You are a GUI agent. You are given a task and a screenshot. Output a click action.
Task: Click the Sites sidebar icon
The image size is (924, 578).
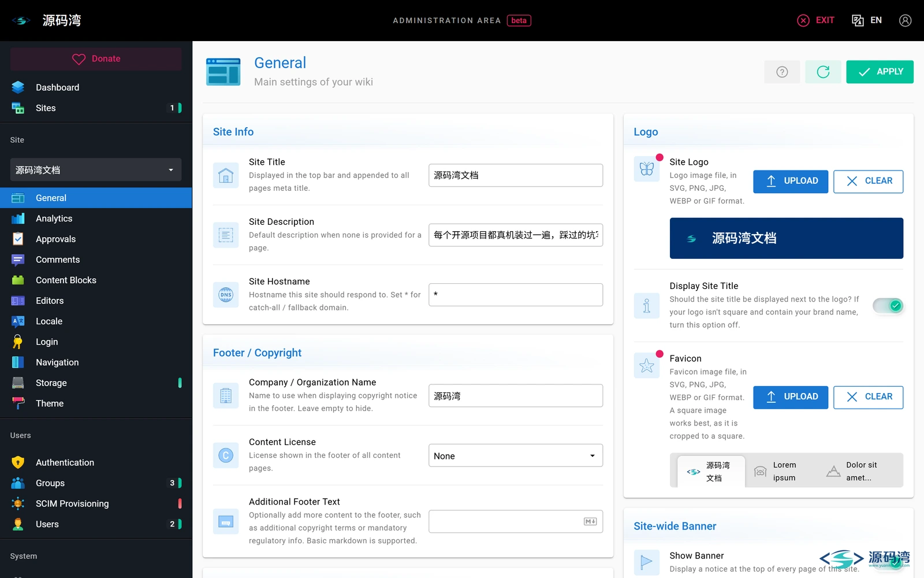[x=18, y=108]
